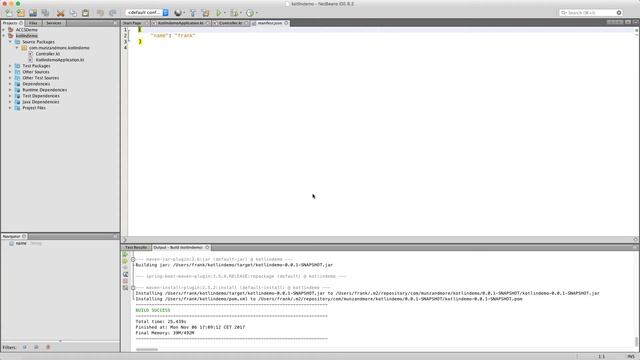Toggle the third Navigator filter button

click(48, 347)
